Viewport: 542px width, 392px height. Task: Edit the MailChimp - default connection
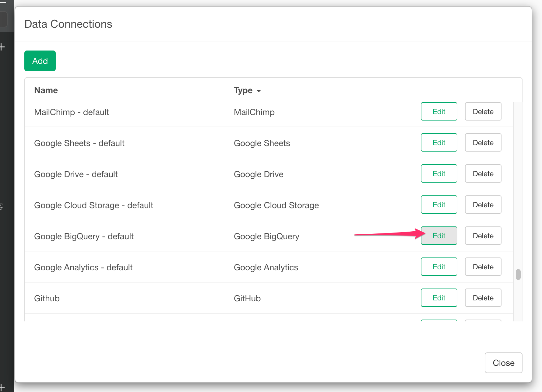[x=439, y=111]
